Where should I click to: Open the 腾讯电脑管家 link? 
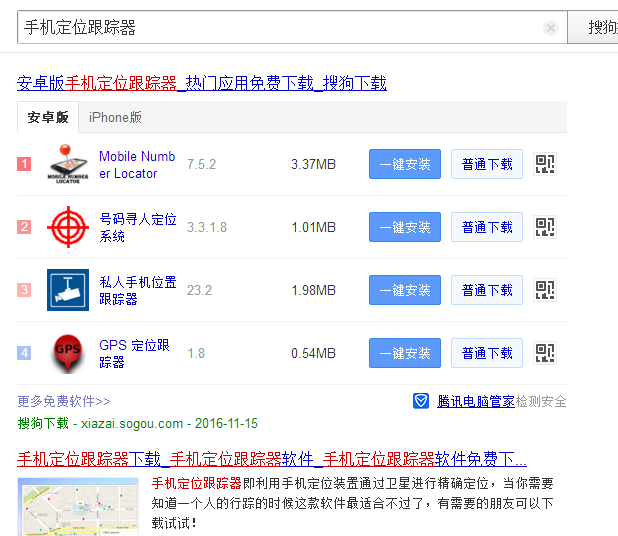tap(475, 402)
